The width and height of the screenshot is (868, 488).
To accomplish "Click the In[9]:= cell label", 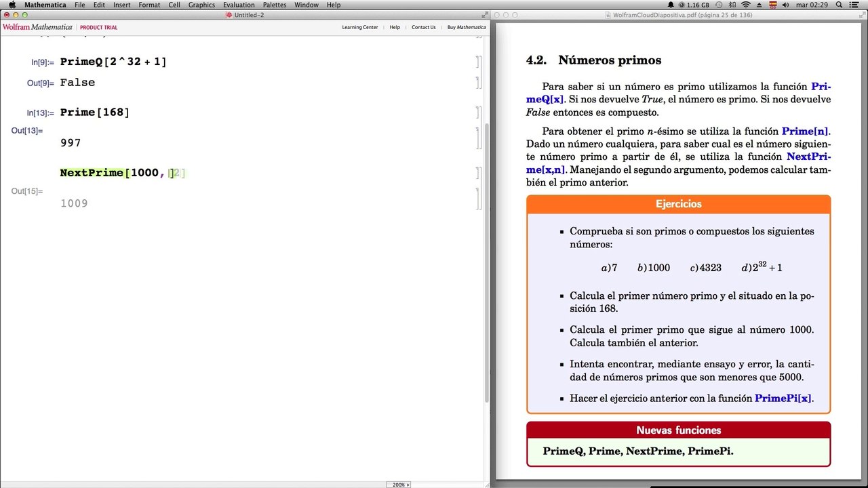I will click(x=42, y=62).
